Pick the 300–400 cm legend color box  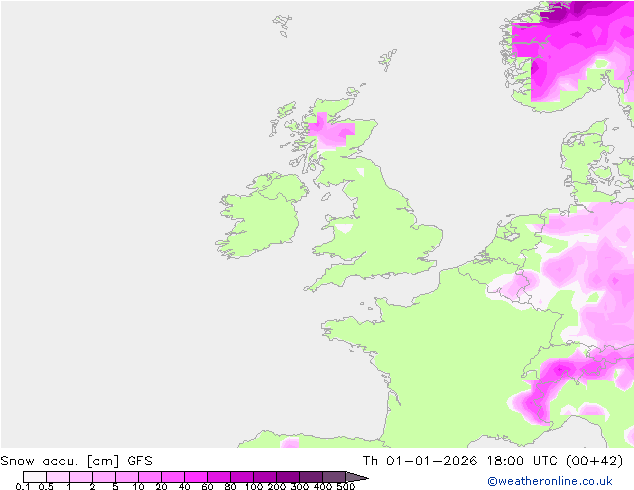tap(311, 477)
